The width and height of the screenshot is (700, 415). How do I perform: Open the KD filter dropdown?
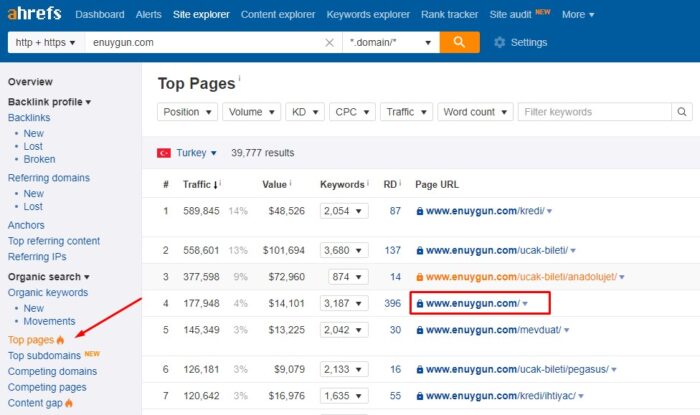pyautogui.click(x=305, y=112)
